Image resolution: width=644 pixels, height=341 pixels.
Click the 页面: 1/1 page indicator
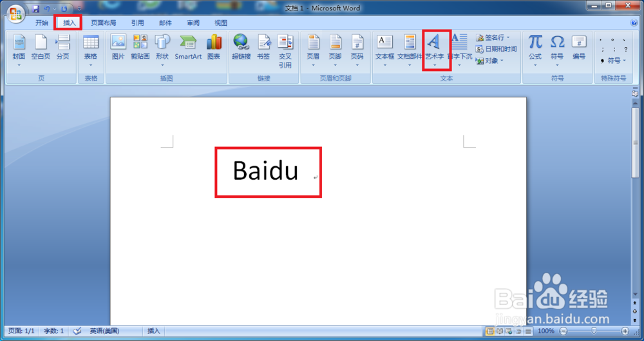pyautogui.click(x=21, y=331)
